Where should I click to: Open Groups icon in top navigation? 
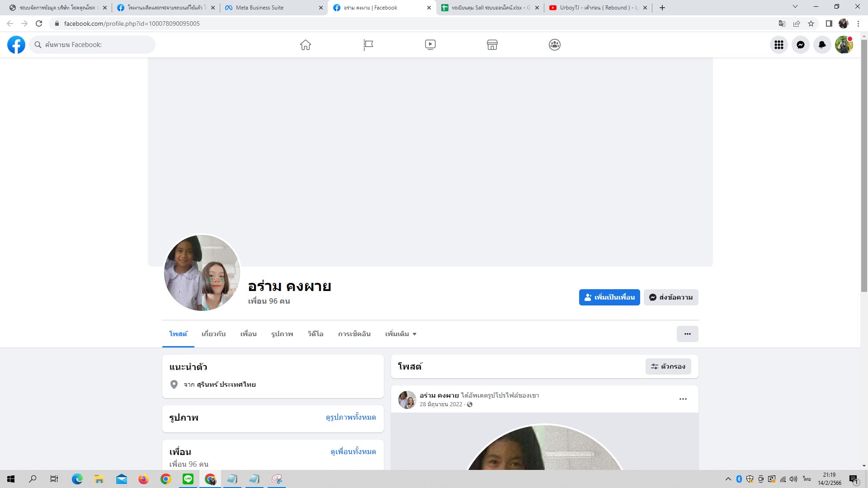pos(555,45)
